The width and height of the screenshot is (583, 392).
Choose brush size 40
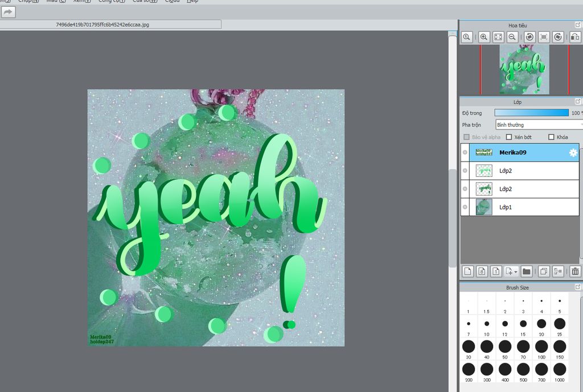pos(487,350)
